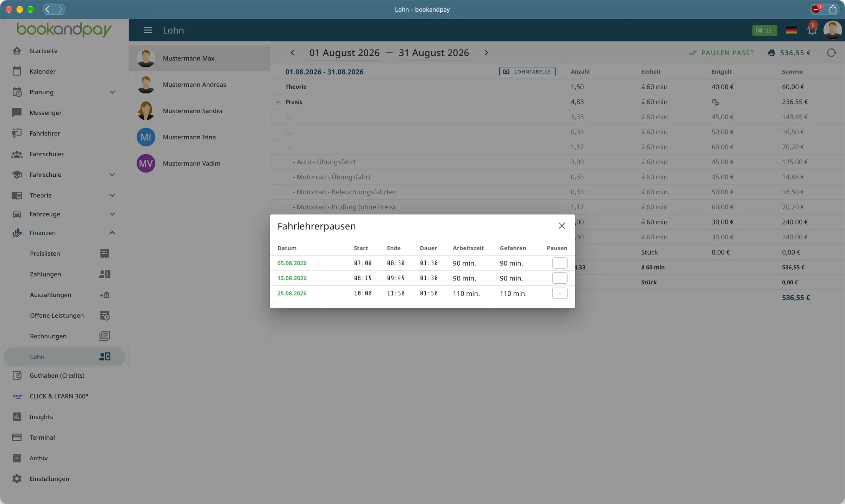Open the user profile avatar in header
Image resolution: width=845 pixels, height=504 pixels.
832,30
